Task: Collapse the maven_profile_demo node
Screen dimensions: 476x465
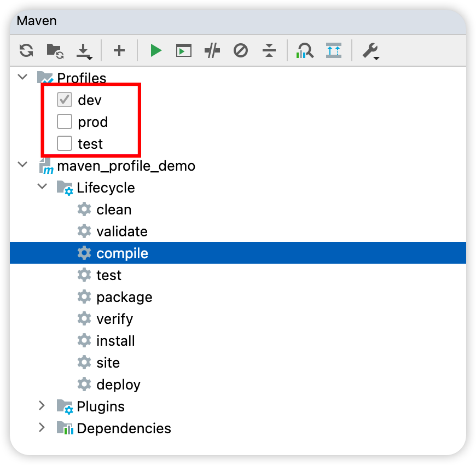Action: (23, 165)
